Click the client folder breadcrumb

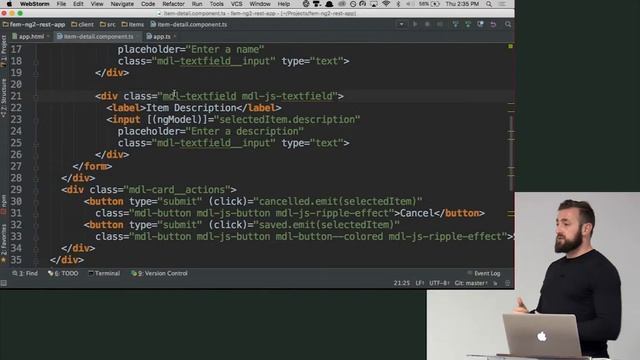[82, 24]
